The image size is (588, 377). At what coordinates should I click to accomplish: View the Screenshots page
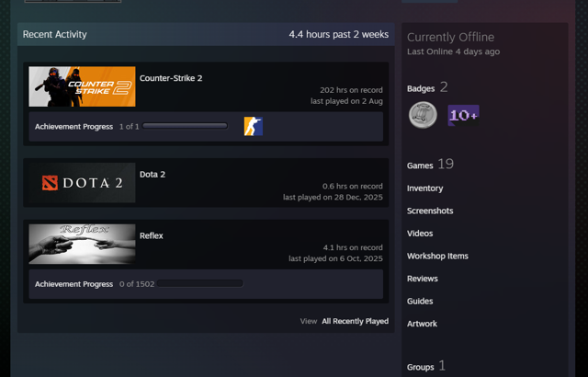coord(430,211)
